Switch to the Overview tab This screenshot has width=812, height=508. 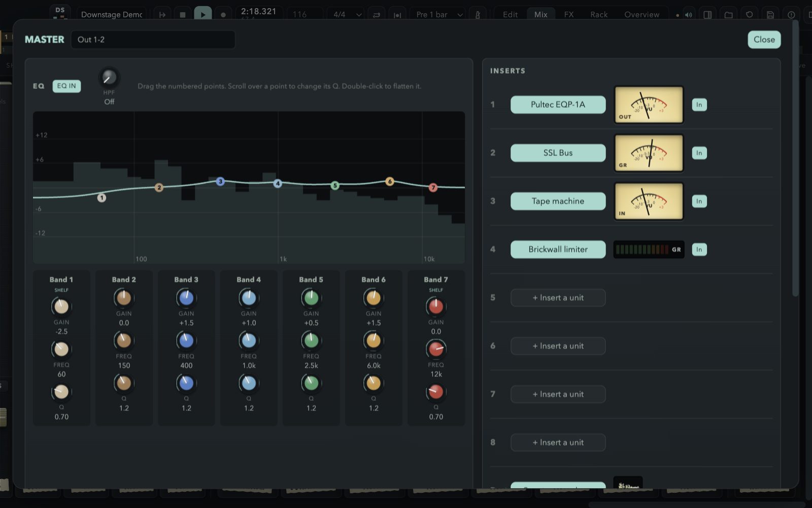click(x=641, y=15)
